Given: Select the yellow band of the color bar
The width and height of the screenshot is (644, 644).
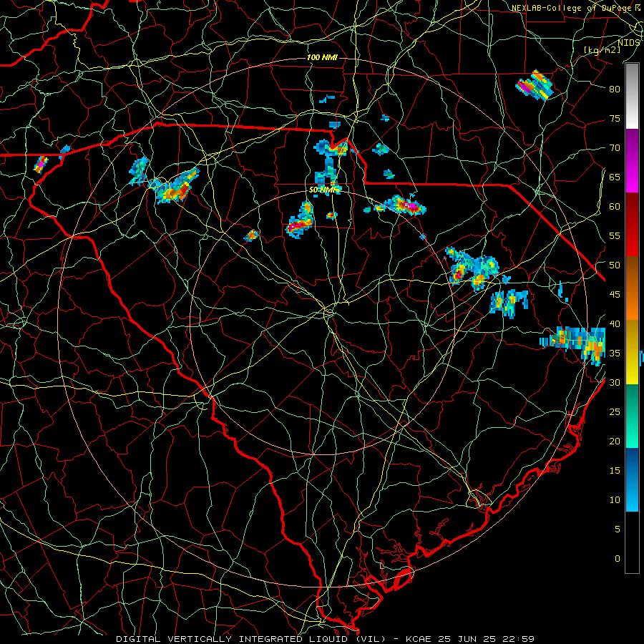Looking at the screenshot, I should pyautogui.click(x=632, y=352).
